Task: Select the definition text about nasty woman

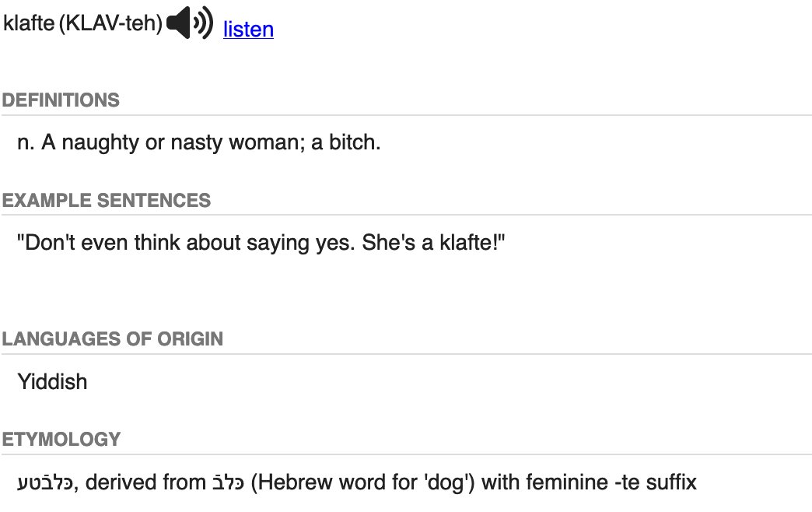Action: point(199,142)
